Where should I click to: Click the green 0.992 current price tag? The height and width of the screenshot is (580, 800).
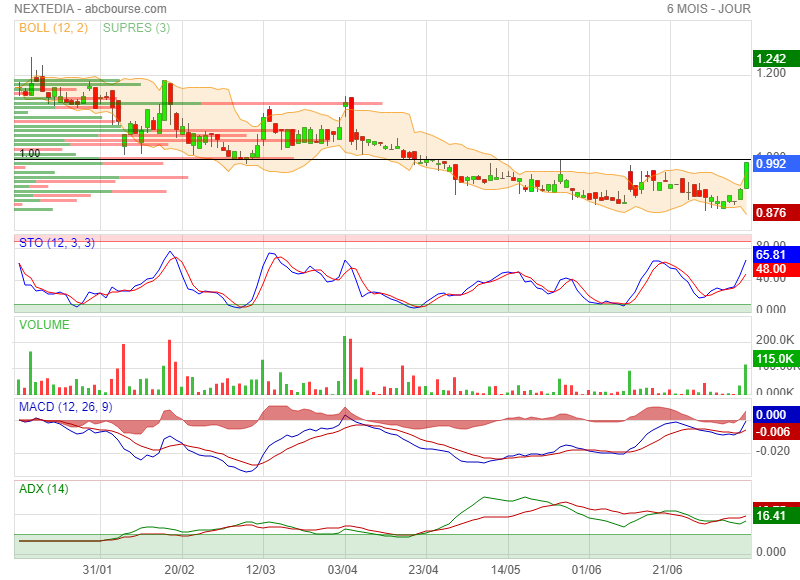(x=771, y=163)
